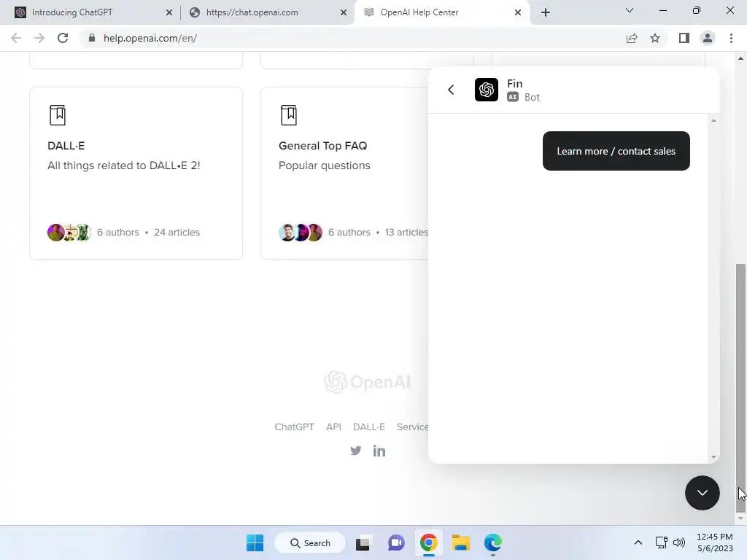747x560 pixels.
Task: Open clock and date 12:45 PM
Action: click(x=715, y=542)
